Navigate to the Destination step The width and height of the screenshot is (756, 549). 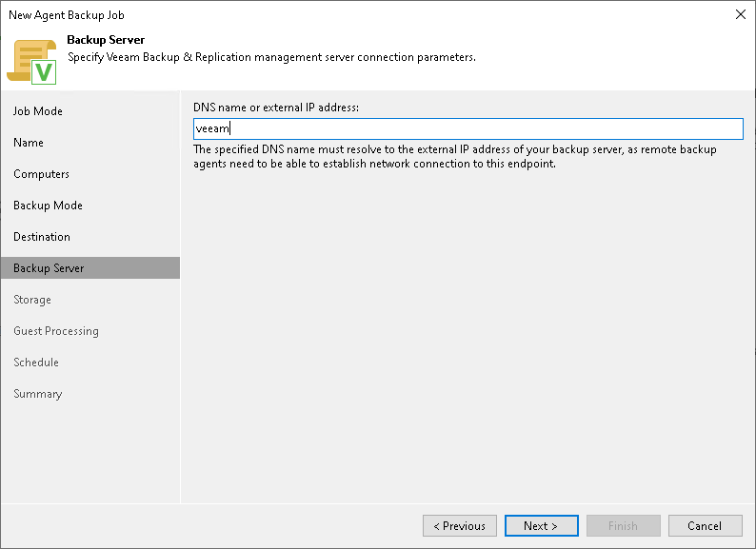(42, 237)
